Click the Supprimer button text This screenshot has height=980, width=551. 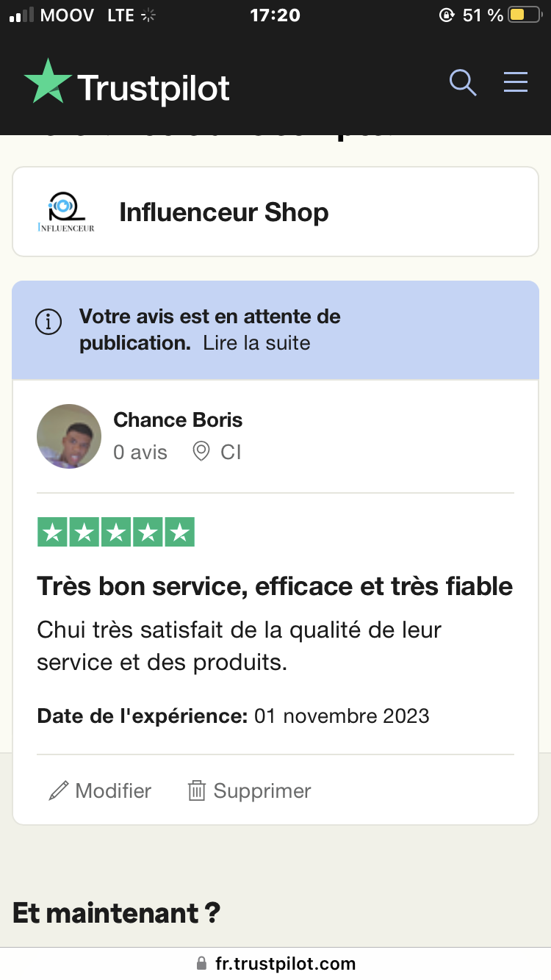click(x=262, y=790)
